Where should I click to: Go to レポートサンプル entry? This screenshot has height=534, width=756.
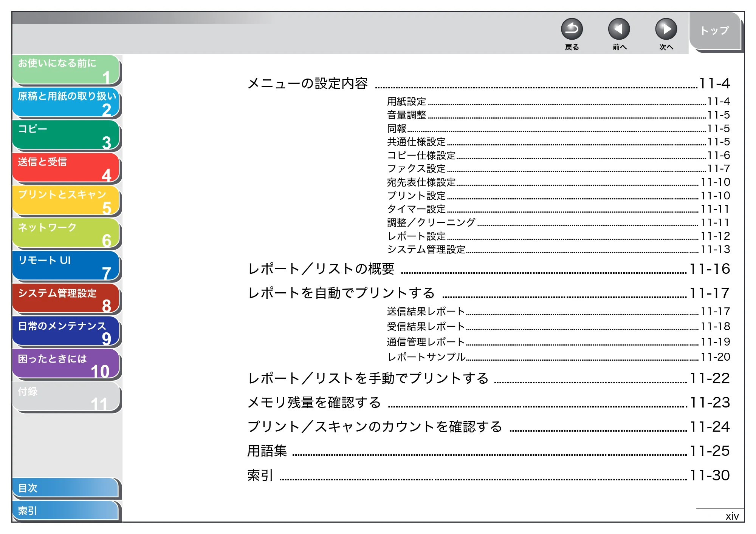pyautogui.click(x=558, y=357)
